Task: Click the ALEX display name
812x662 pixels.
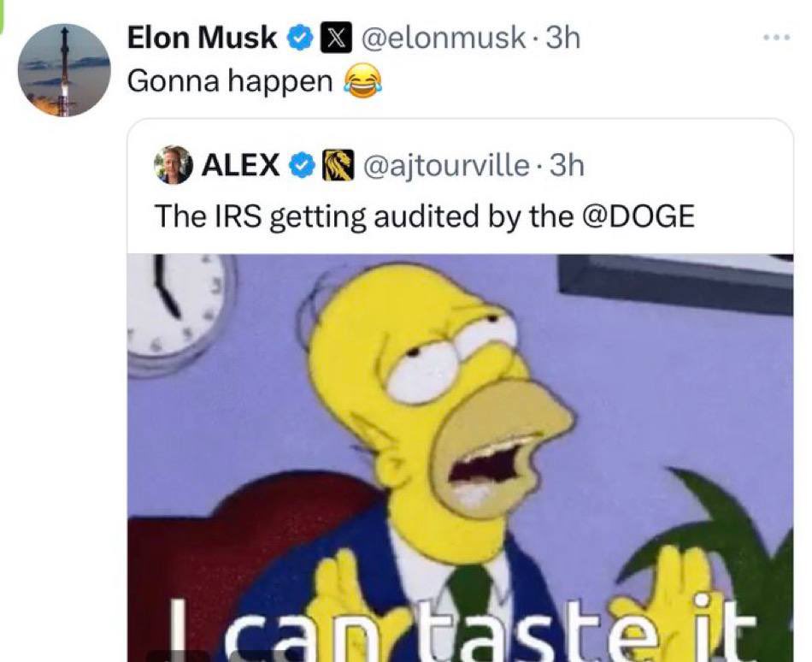Action: click(x=240, y=165)
